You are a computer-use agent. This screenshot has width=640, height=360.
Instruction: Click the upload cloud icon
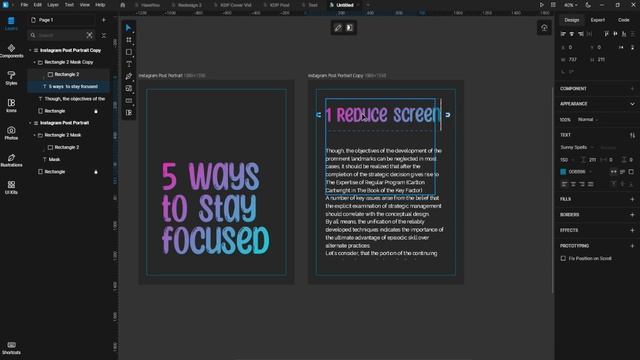[x=544, y=28]
